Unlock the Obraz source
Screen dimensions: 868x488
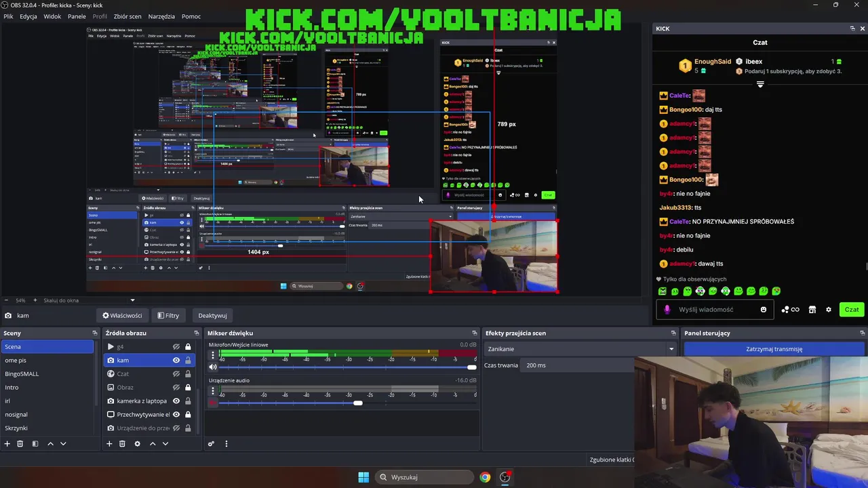tap(188, 387)
